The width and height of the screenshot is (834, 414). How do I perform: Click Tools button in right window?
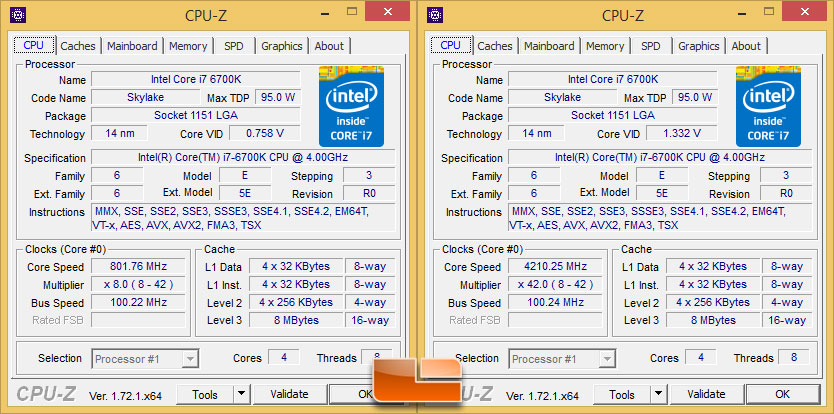coord(622,394)
